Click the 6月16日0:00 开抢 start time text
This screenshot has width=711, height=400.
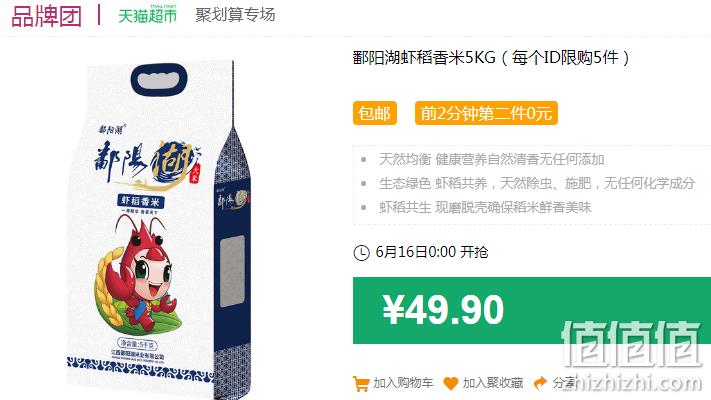(x=432, y=252)
